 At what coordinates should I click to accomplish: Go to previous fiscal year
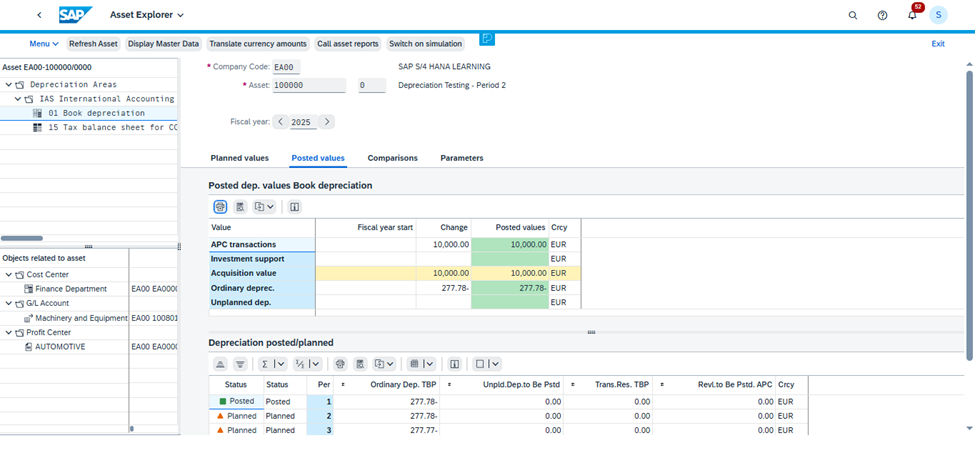tap(281, 122)
